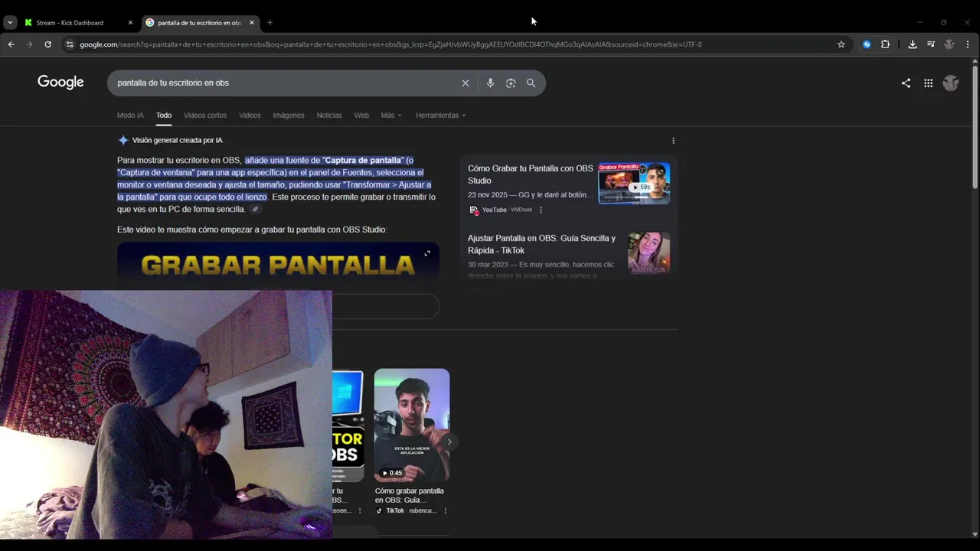Start voice search with the microphone
Screen dimensions: 980x551
click(x=490, y=83)
